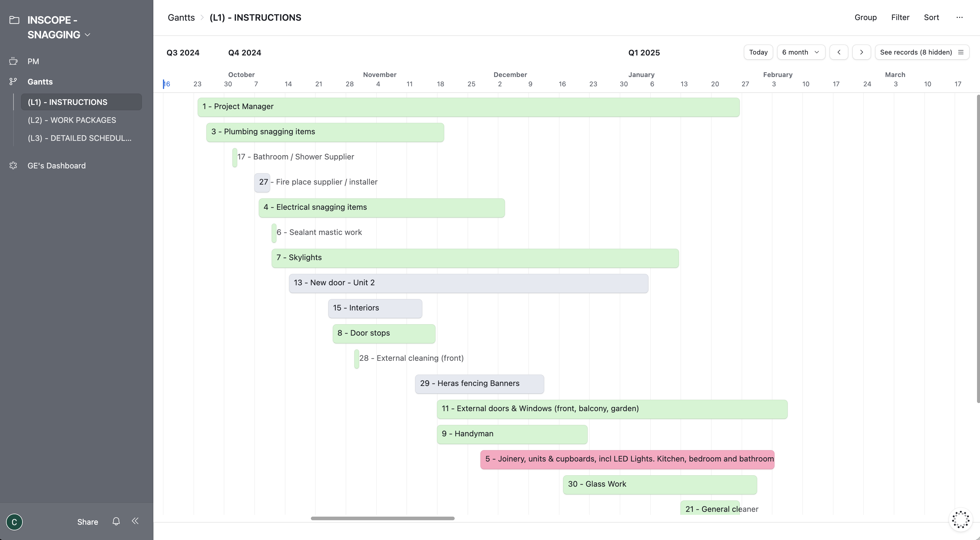Click the GE's Dashboard icon

point(14,165)
